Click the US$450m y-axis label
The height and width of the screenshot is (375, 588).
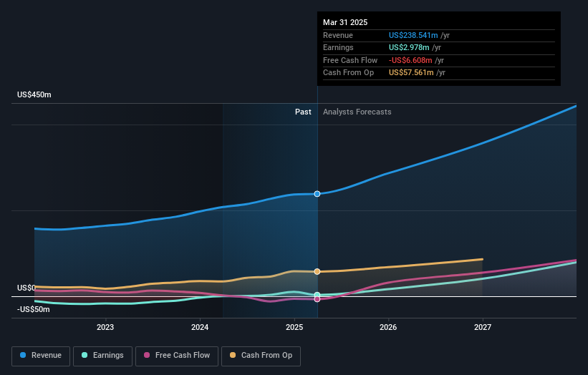tap(34, 94)
